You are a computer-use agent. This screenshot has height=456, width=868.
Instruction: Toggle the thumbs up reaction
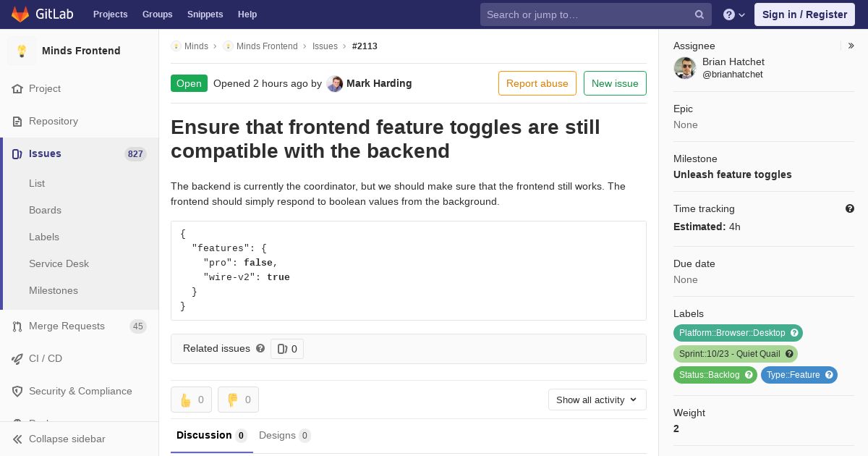[x=191, y=400]
